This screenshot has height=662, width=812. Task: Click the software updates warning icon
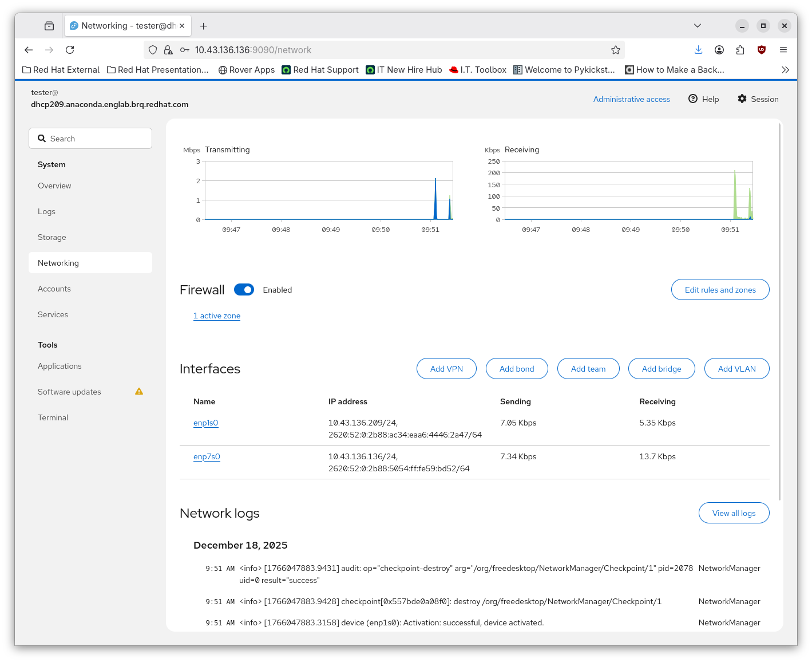pyautogui.click(x=139, y=392)
